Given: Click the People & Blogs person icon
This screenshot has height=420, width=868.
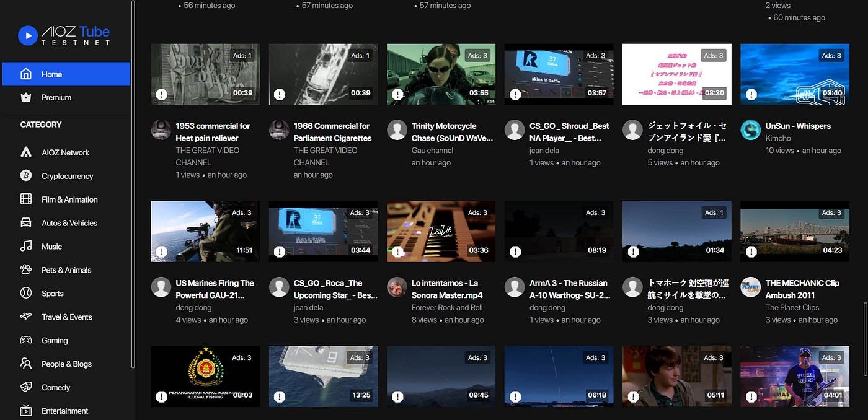Looking at the screenshot, I should (x=26, y=364).
